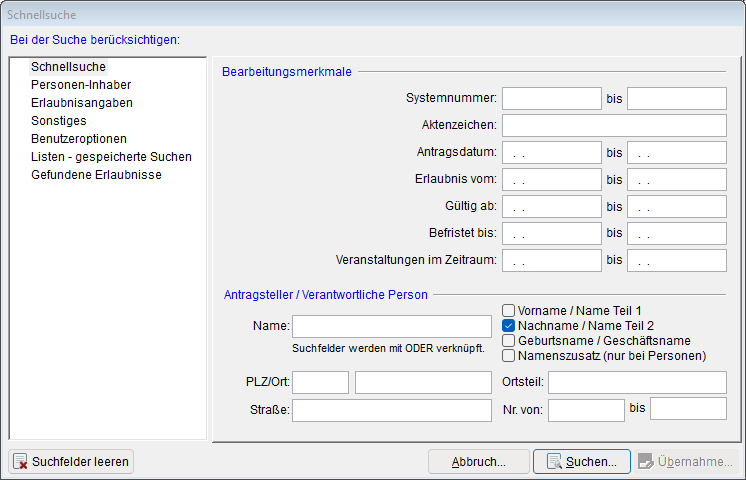The width and height of the screenshot is (746, 480).
Task: Enable Vorname / Name Teil 1 checkbox
Action: click(508, 311)
